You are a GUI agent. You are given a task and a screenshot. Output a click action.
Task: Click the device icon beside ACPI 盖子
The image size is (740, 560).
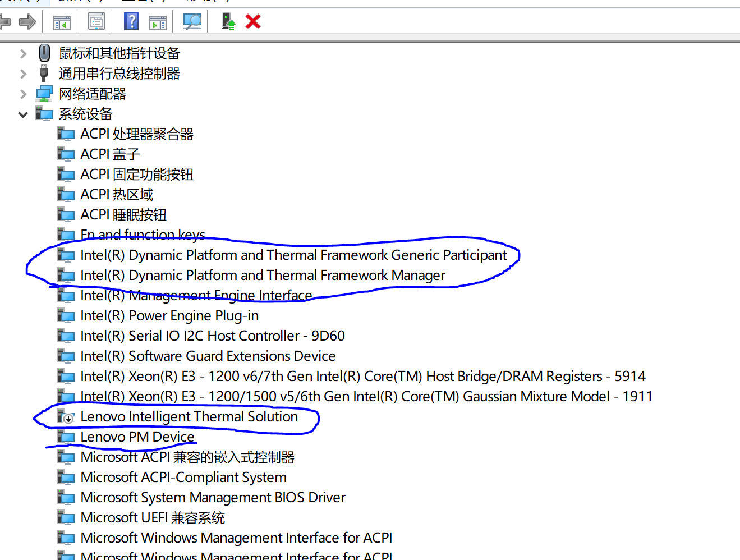tap(66, 154)
